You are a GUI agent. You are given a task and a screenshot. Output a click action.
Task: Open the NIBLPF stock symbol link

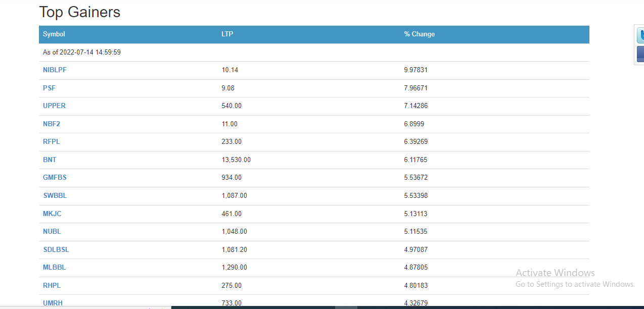coord(55,70)
